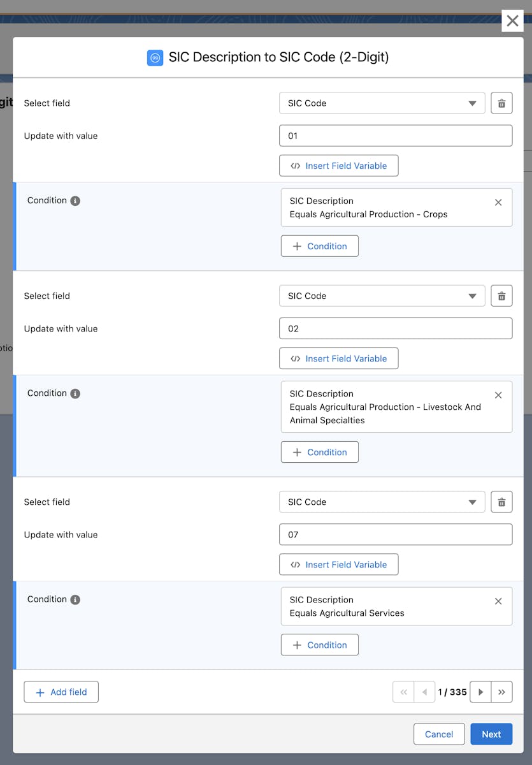
Task: Open the first SIC Code field dropdown
Action: [382, 103]
